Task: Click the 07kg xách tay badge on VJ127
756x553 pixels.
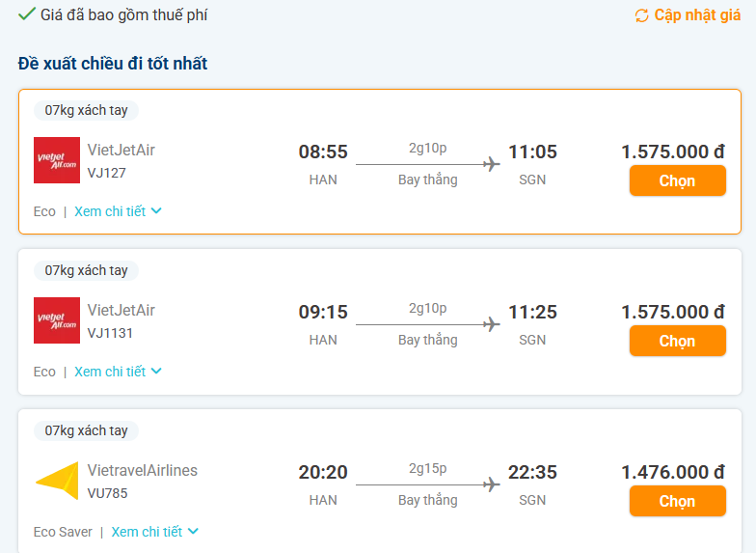Action: (87, 110)
